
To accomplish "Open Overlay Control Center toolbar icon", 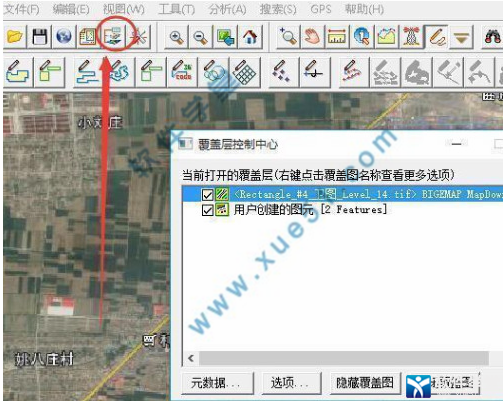I will pyautogui.click(x=114, y=36).
